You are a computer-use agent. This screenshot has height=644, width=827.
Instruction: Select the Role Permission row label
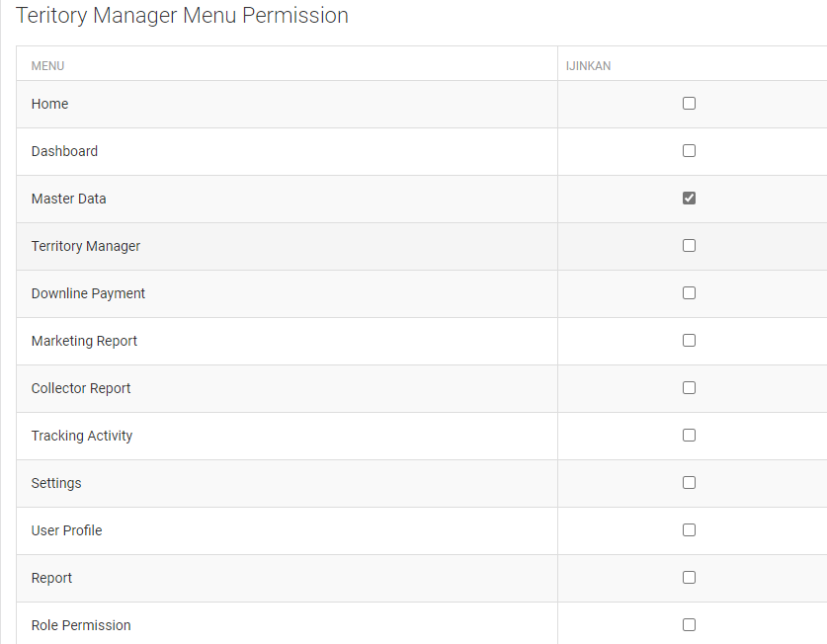tap(81, 625)
